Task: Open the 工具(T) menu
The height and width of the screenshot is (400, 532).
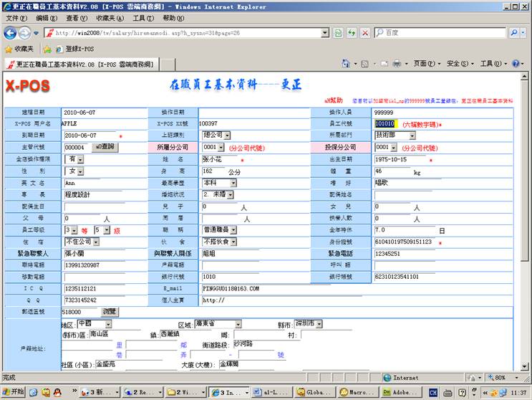Action: click(x=143, y=18)
